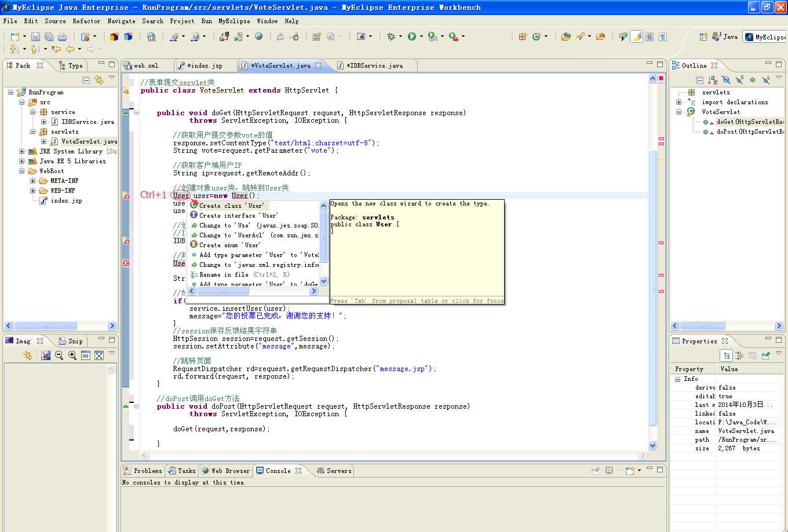Image resolution: width=788 pixels, height=532 pixels.
Task: Select IDBService.java in Package Explorer
Action: click(87, 122)
